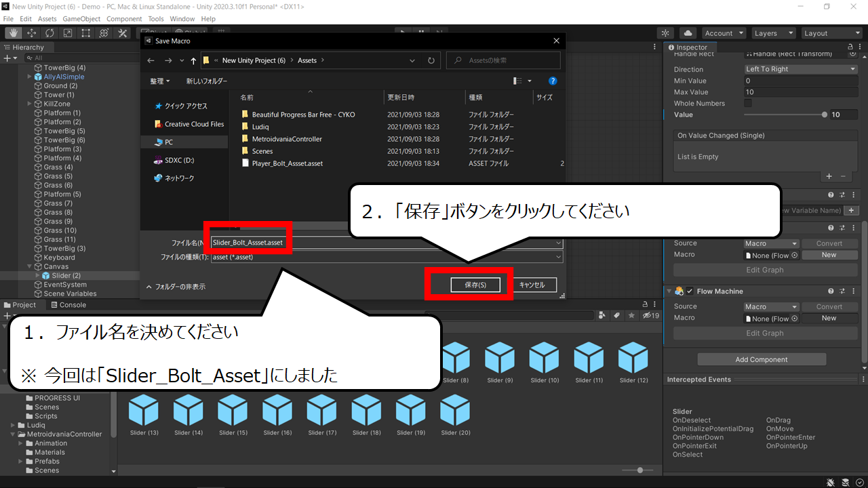Viewport: 868px width, 488px height.
Task: Toggle hidden packages visibility (19)
Action: tap(650, 316)
